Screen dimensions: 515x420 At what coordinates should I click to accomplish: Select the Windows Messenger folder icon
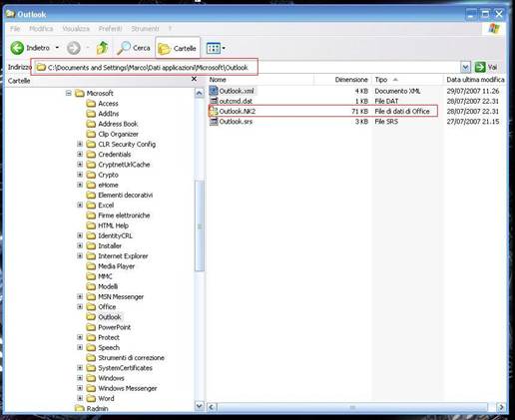click(91, 388)
